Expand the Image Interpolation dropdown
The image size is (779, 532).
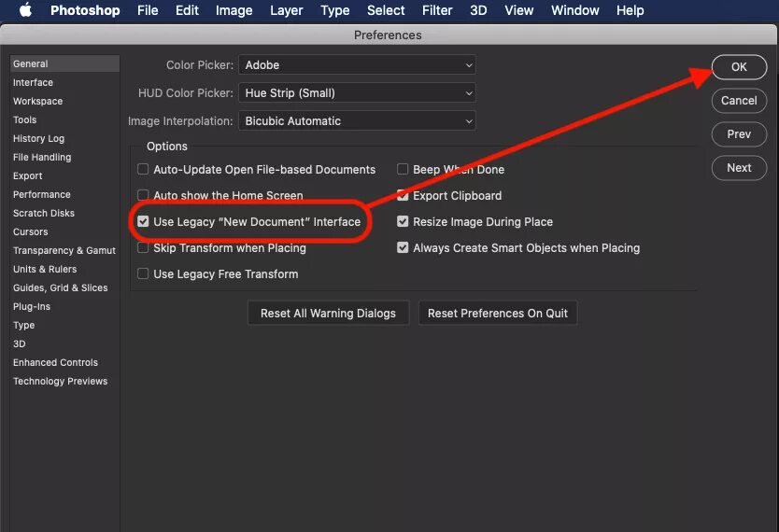tap(357, 120)
